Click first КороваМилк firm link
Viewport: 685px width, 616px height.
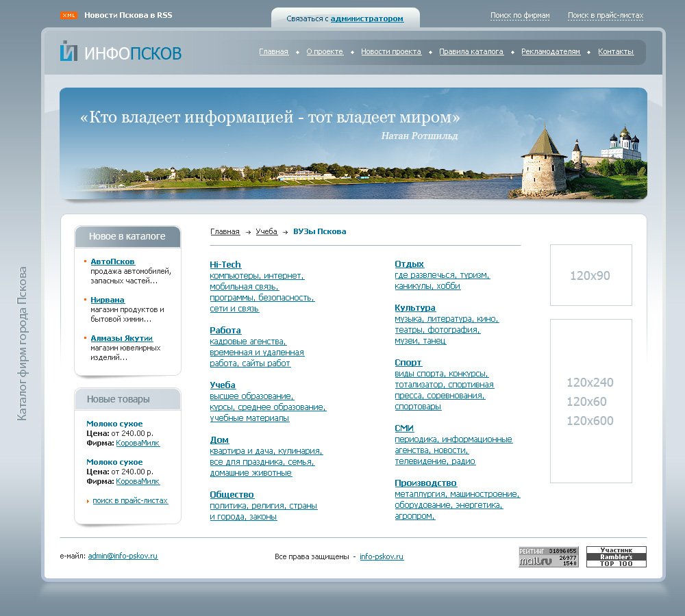[138, 443]
